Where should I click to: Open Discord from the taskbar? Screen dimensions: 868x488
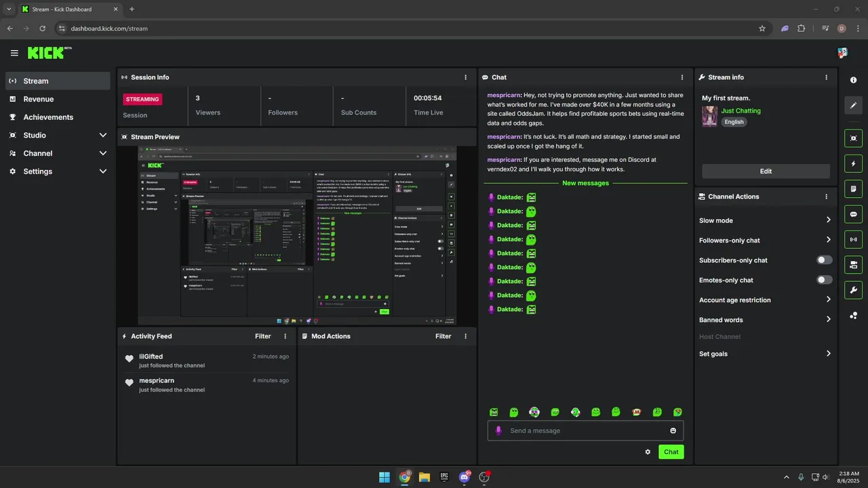(x=465, y=477)
